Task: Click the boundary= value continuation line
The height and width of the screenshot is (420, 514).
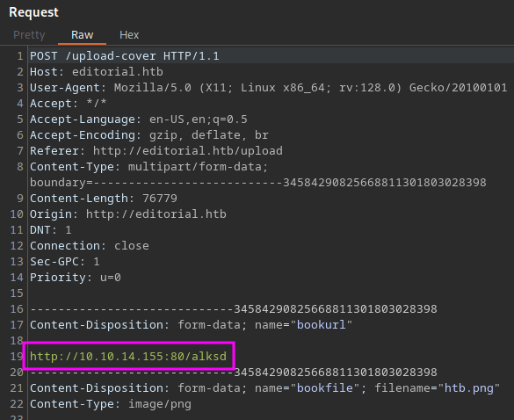Action: 258,182
